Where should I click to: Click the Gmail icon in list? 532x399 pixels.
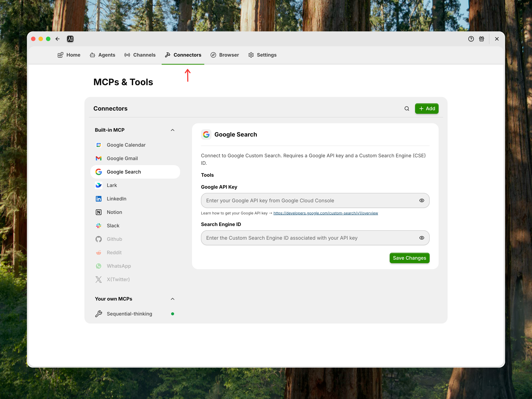pyautogui.click(x=99, y=158)
